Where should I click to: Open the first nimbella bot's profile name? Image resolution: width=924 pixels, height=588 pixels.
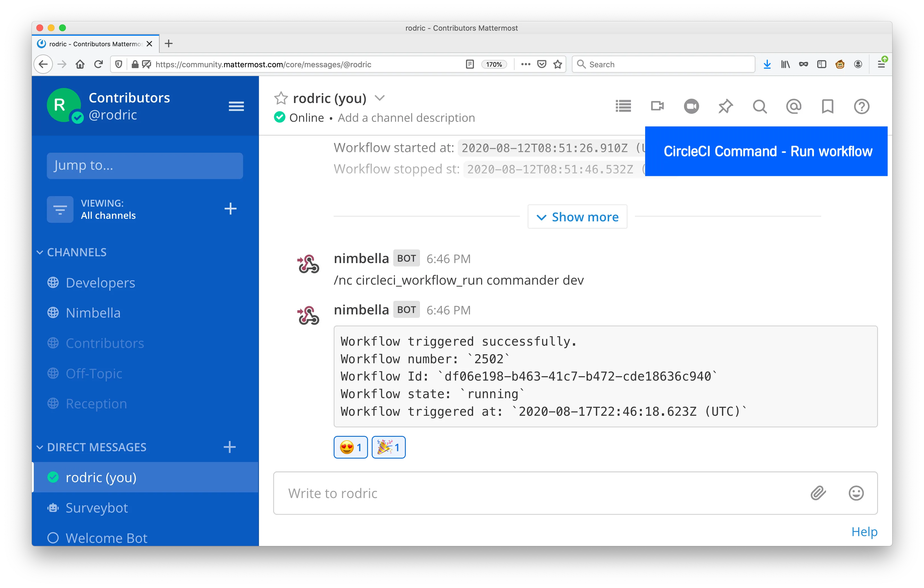(361, 259)
